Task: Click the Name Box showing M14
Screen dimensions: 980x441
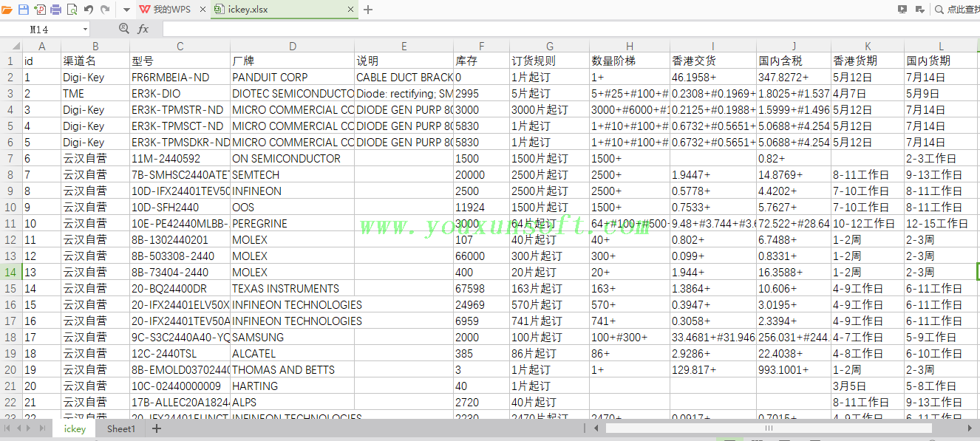Action: tap(40, 29)
